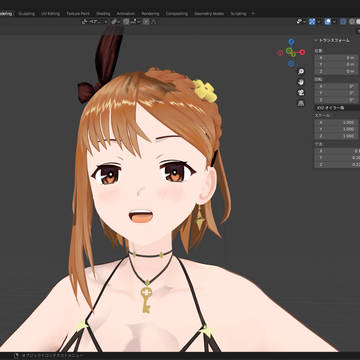Click the location Y value field
360x360 pixels.
(337, 64)
